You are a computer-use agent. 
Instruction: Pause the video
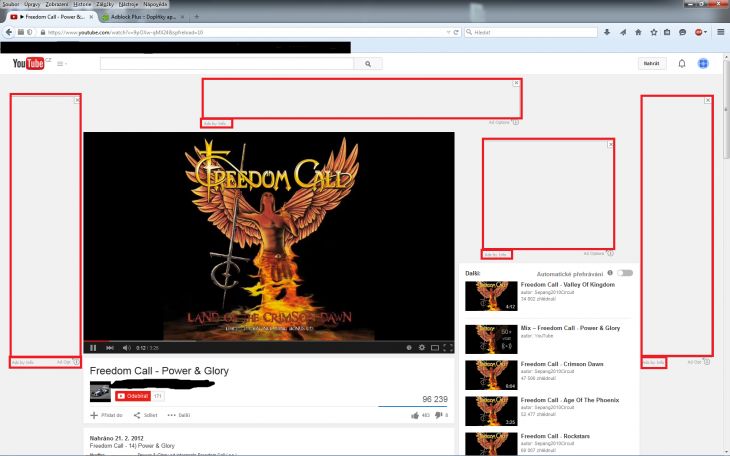click(x=93, y=347)
